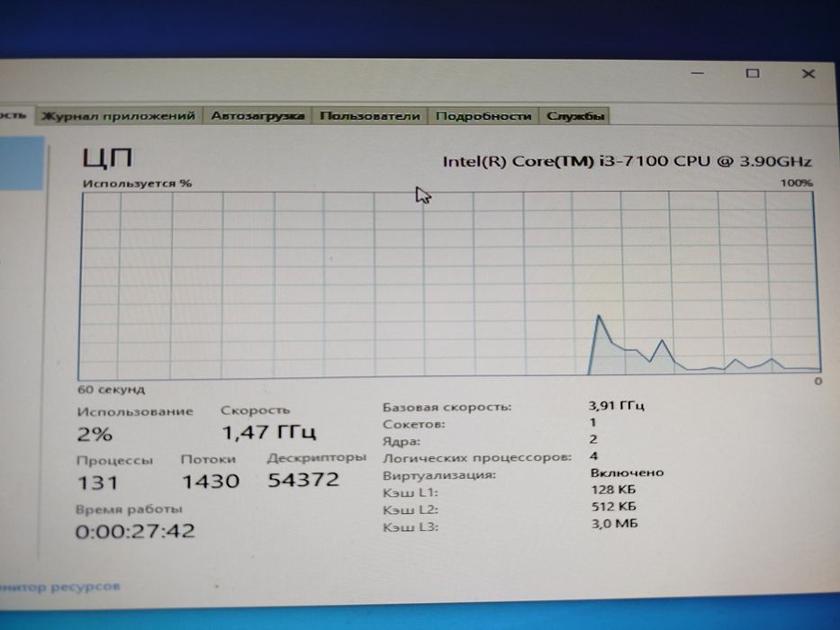Click the Включено virtualization value
Image resolution: width=840 pixels, height=630 pixels.
click(627, 472)
